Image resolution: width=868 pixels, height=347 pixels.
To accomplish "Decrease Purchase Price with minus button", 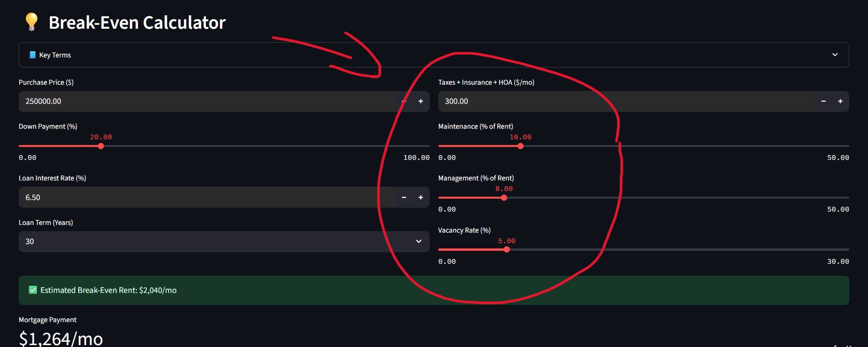I will 404,101.
